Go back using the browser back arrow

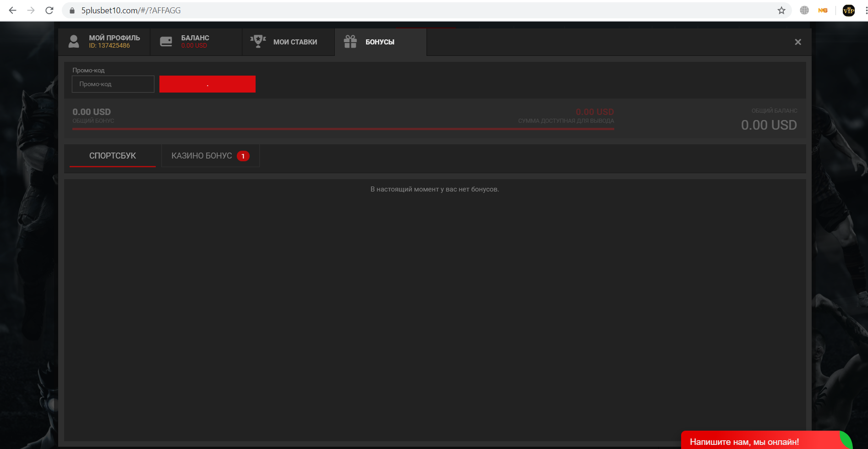pos(12,10)
